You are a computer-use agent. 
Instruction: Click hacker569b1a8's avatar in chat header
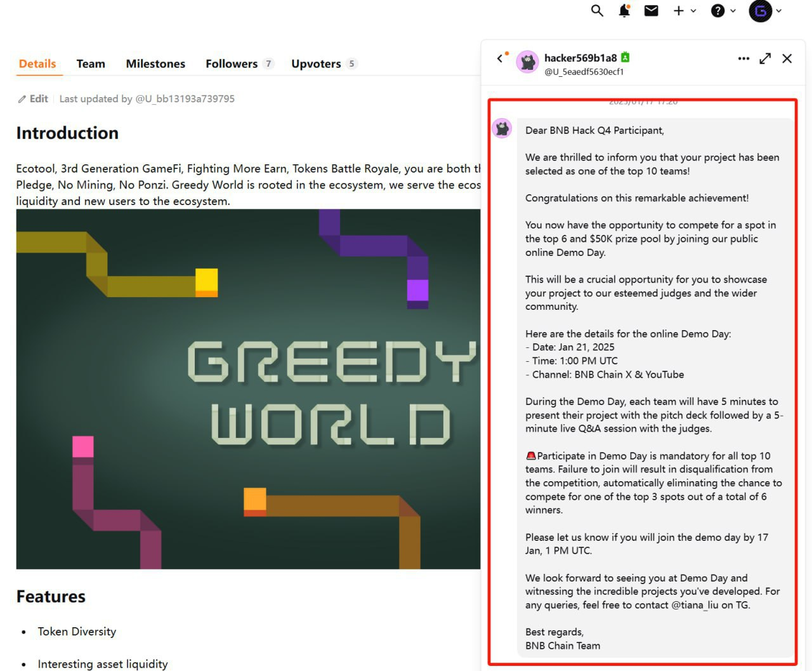click(527, 62)
